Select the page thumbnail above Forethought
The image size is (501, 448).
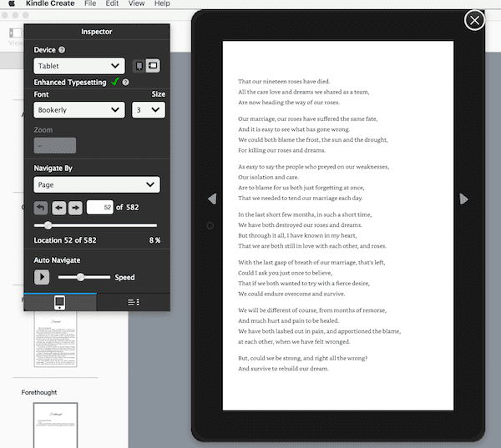click(x=56, y=339)
